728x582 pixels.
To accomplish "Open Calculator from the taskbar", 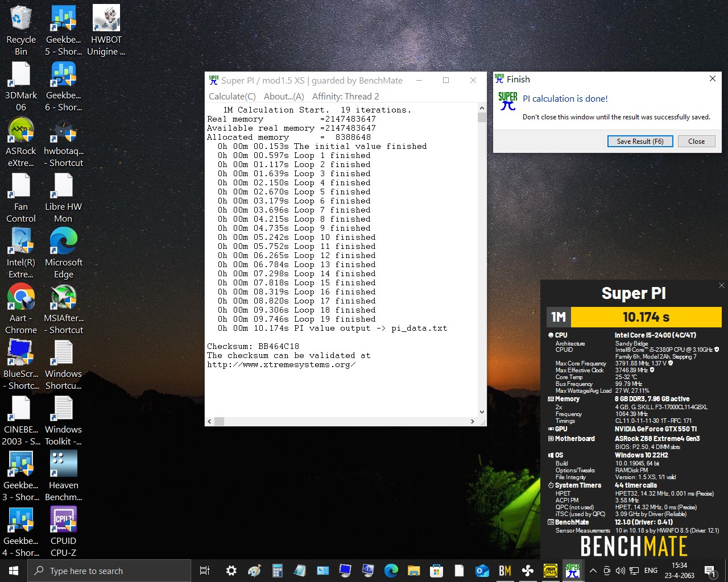I will (277, 571).
